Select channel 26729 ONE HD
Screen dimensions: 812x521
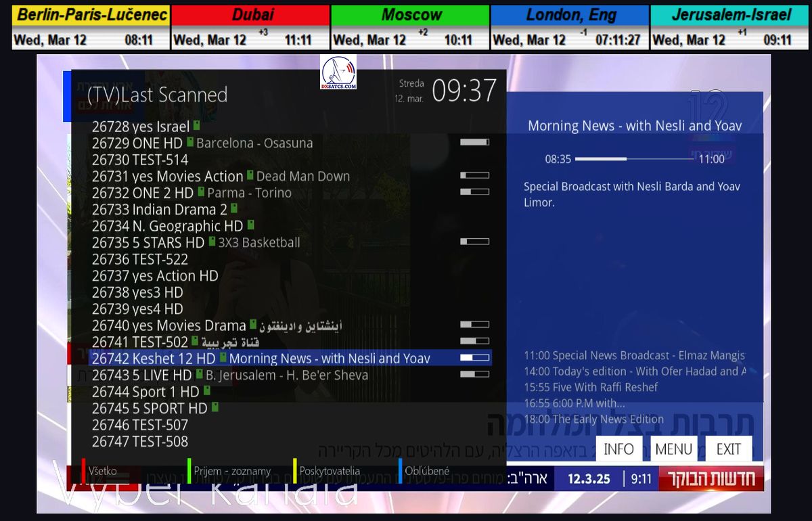[137, 143]
